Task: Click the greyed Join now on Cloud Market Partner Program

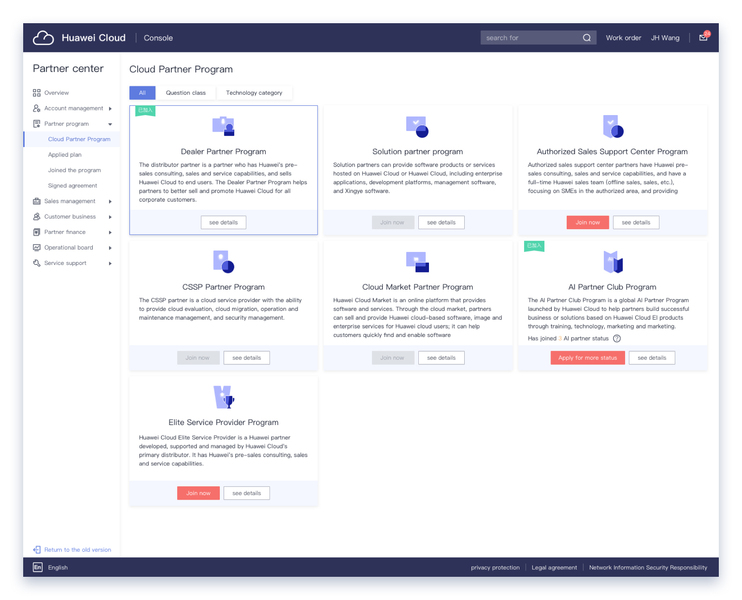Action: pos(393,358)
